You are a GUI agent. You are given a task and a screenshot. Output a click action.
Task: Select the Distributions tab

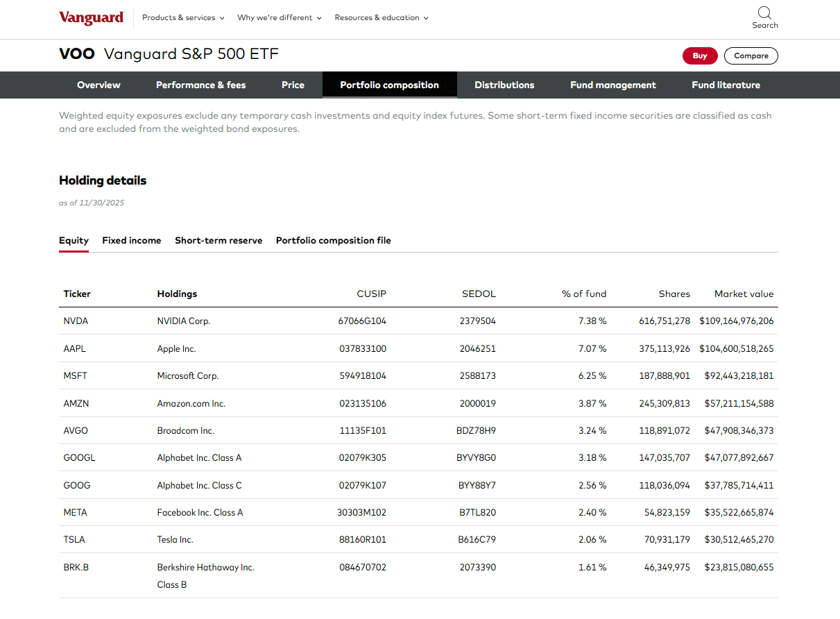(x=504, y=85)
